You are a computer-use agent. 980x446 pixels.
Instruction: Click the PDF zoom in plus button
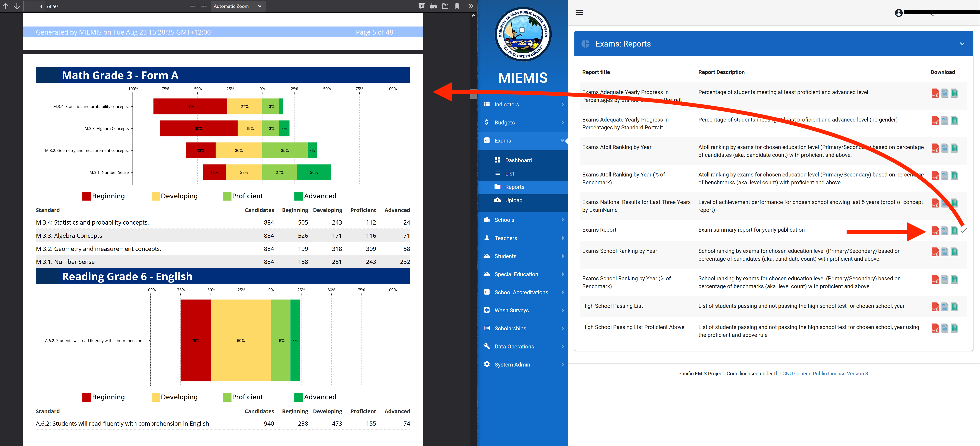[x=204, y=6]
